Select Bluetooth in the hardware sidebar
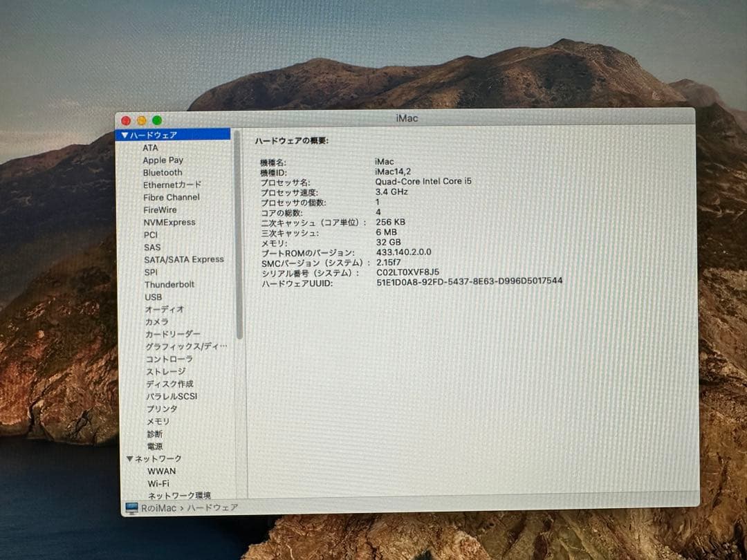The width and height of the screenshot is (747, 560). point(163,172)
